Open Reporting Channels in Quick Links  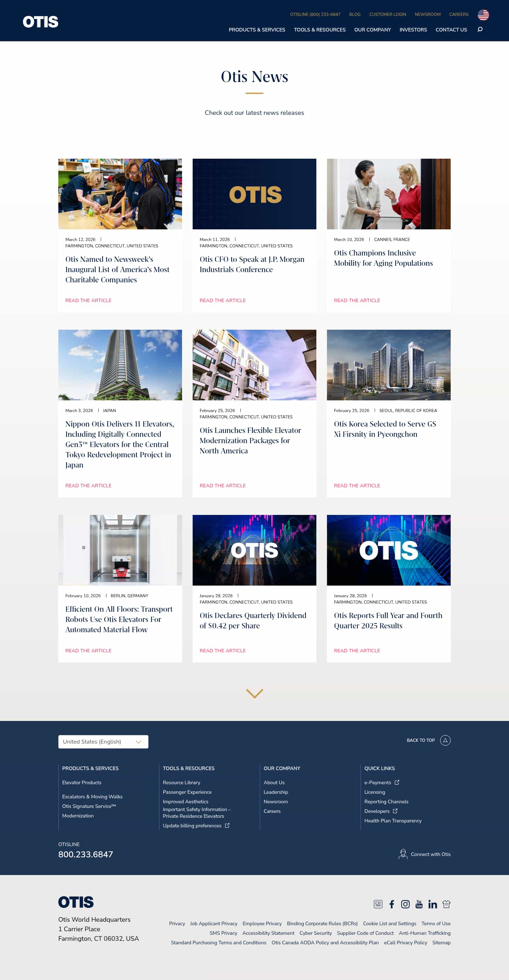[x=386, y=802]
